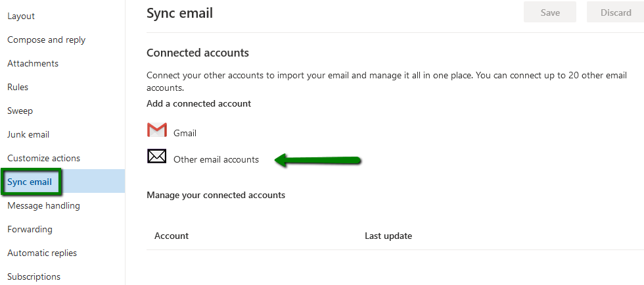Viewport: 644px width, 285px height.
Task: Open Attachments settings
Action: pos(33,63)
